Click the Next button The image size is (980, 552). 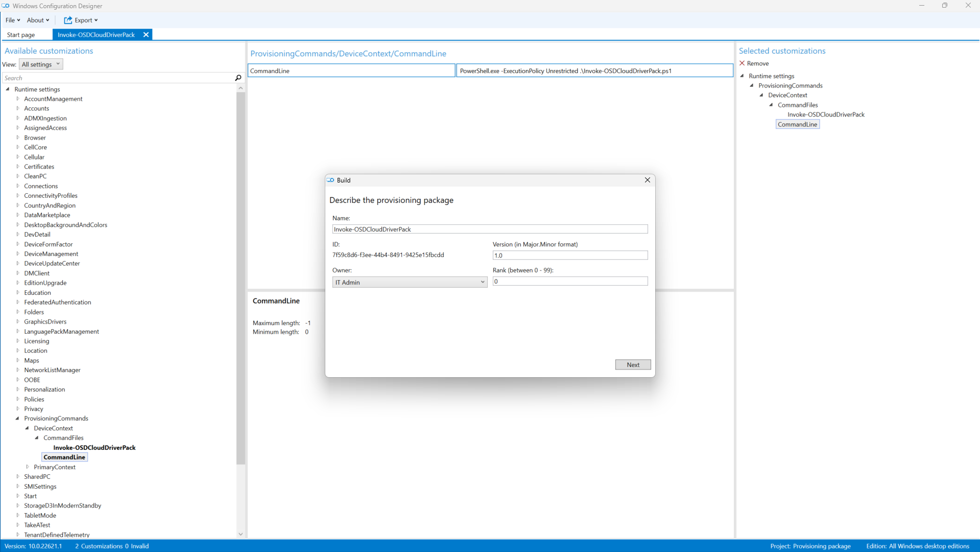click(633, 364)
